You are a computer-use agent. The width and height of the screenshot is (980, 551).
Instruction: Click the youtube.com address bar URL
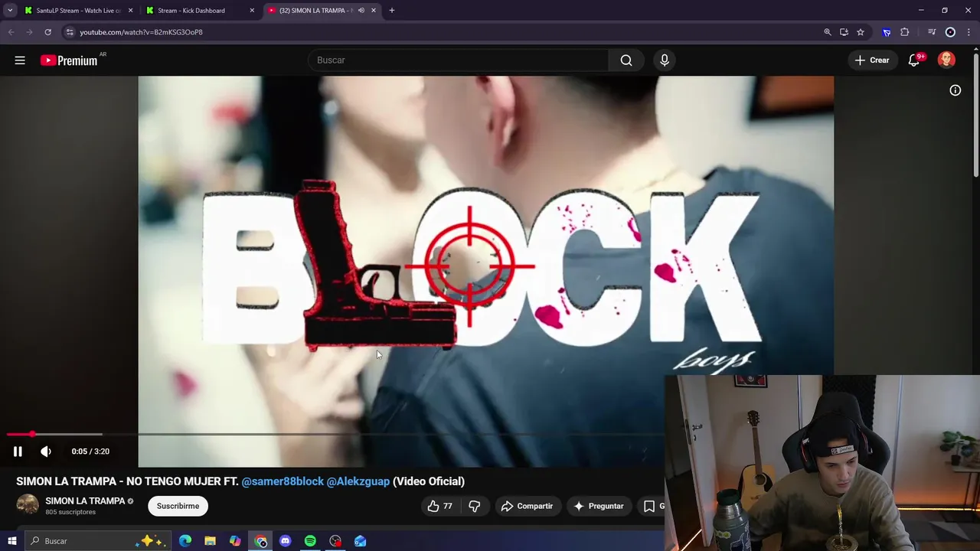(141, 32)
